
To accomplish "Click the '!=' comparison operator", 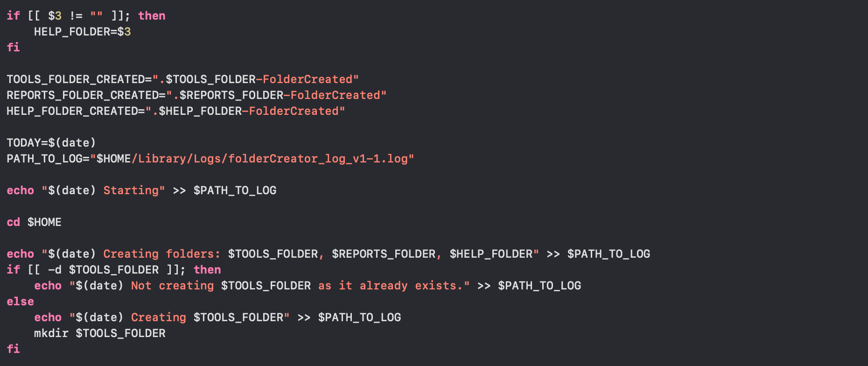I will 76,16.
